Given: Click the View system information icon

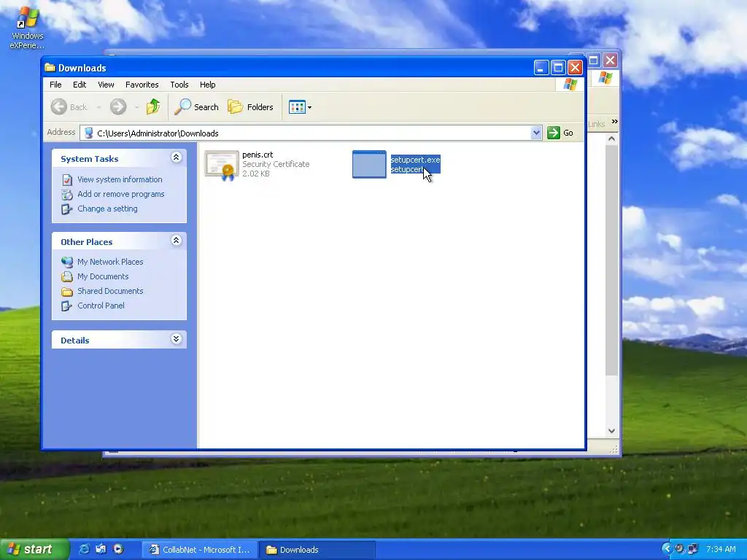Looking at the screenshot, I should coord(67,179).
